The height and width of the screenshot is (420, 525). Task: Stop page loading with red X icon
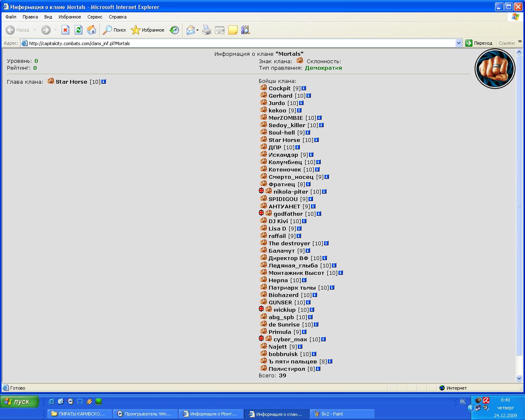point(65,30)
